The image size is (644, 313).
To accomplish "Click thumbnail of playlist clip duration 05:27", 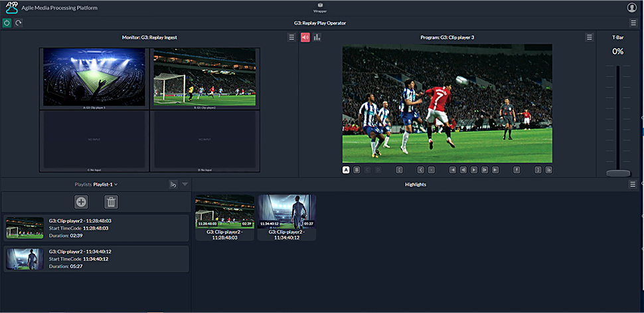I will point(25,259).
